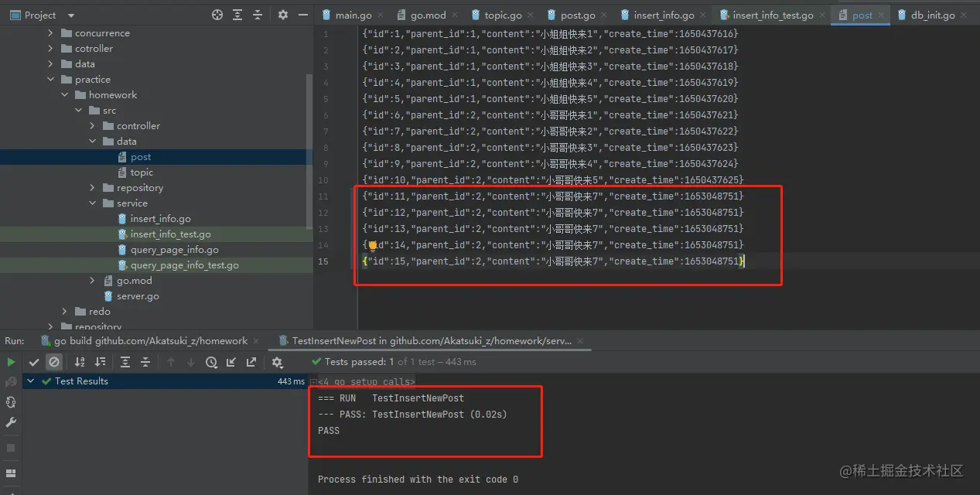Screen dimensions: 980x495
Task: Open the Project view dropdown arrow
Action: click(71, 15)
